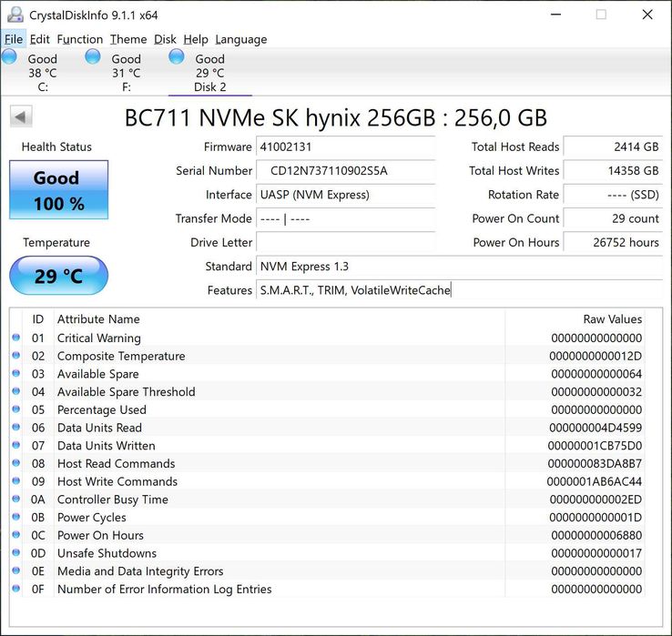Click the Firmware value field
Screen dimensions: 672x636
point(345,146)
